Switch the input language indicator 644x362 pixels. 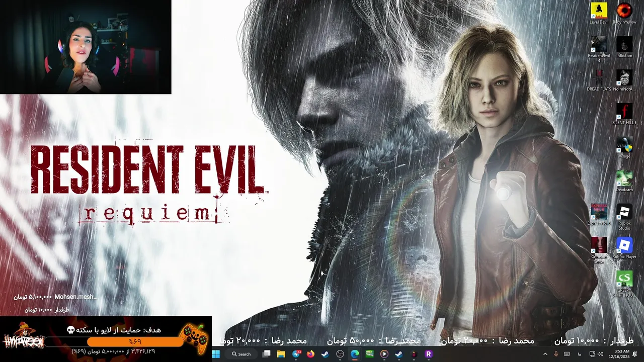click(580, 354)
